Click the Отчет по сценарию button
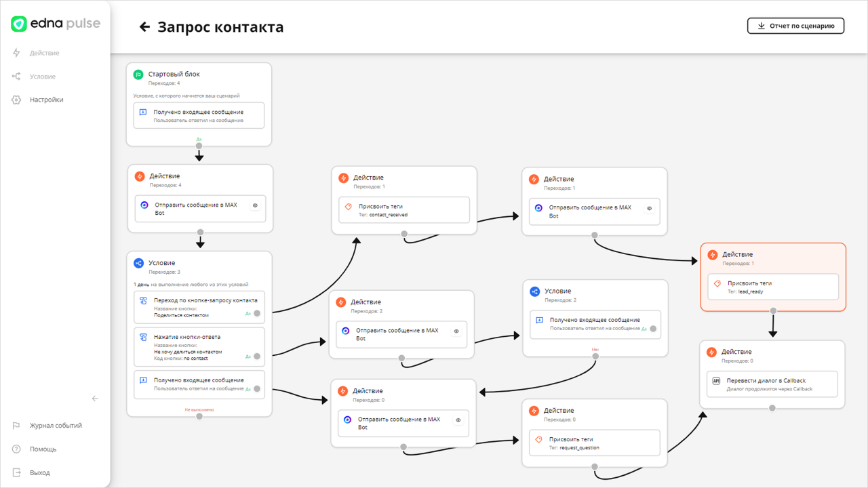This screenshot has height=488, width=868. coord(796,26)
